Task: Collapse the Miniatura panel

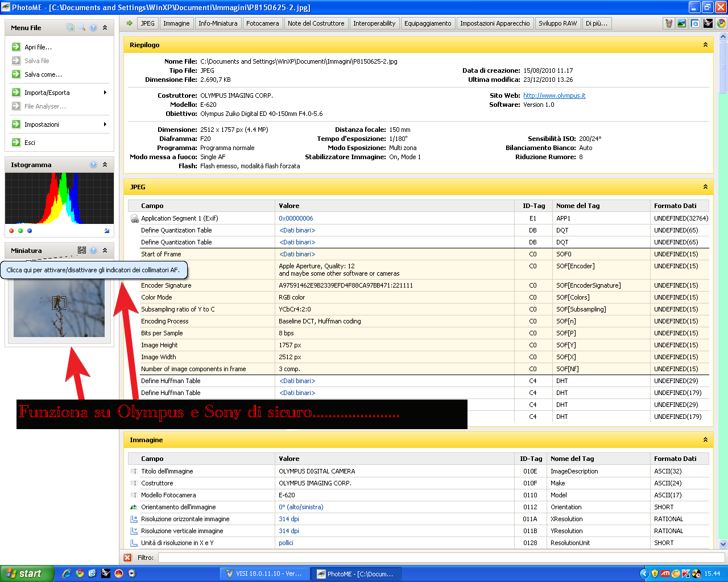Action: (x=105, y=250)
